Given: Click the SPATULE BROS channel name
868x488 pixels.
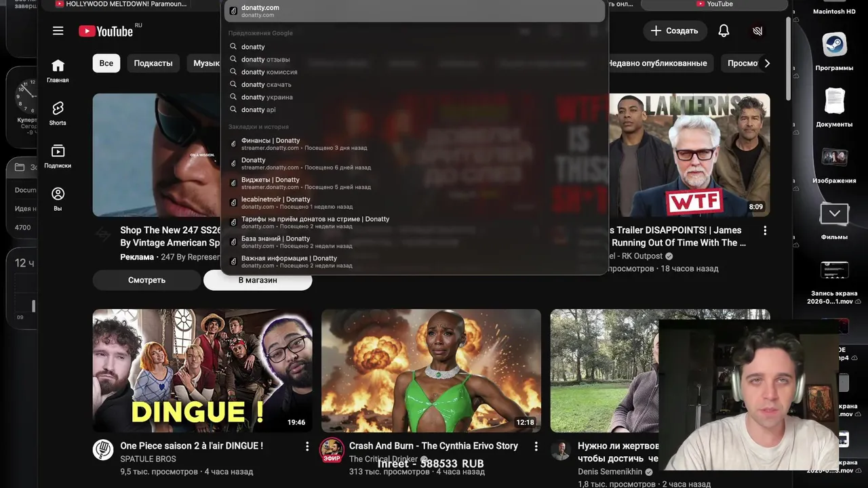Looking at the screenshot, I should [148, 459].
